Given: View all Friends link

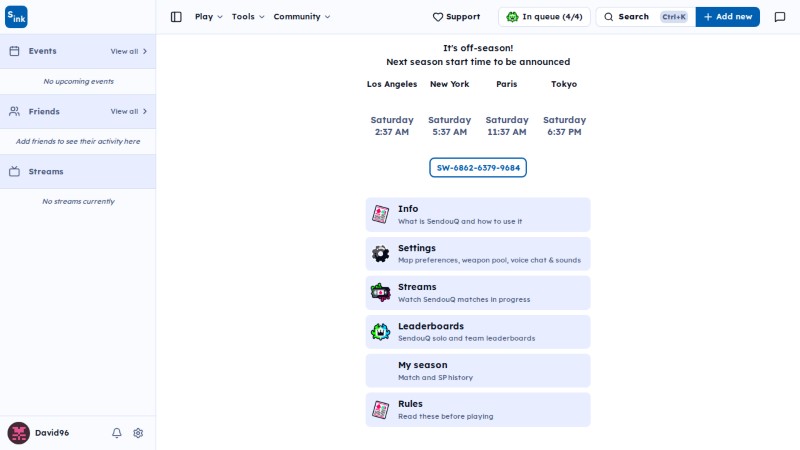Looking at the screenshot, I should 129,112.
